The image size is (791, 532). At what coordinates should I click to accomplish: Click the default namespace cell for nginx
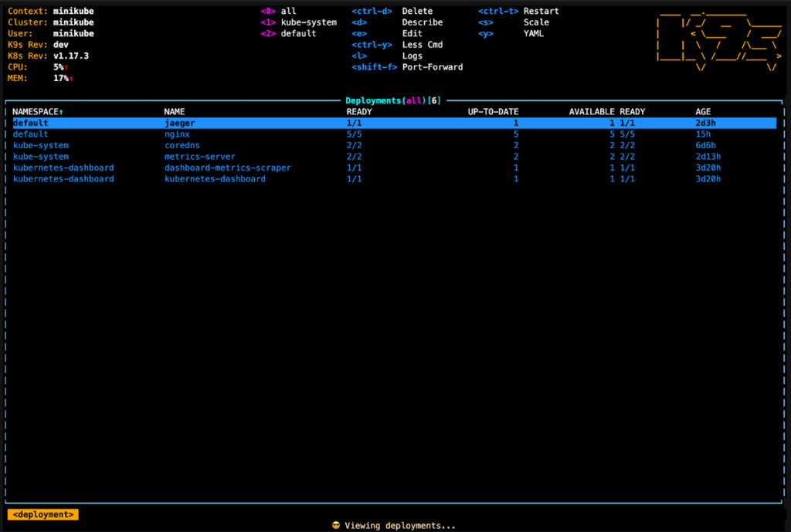30,134
